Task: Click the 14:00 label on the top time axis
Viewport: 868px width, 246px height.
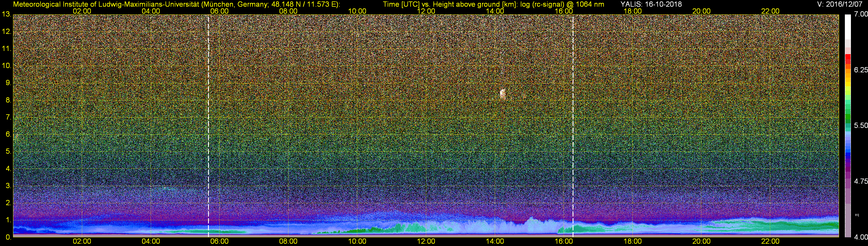Action: [495, 11]
